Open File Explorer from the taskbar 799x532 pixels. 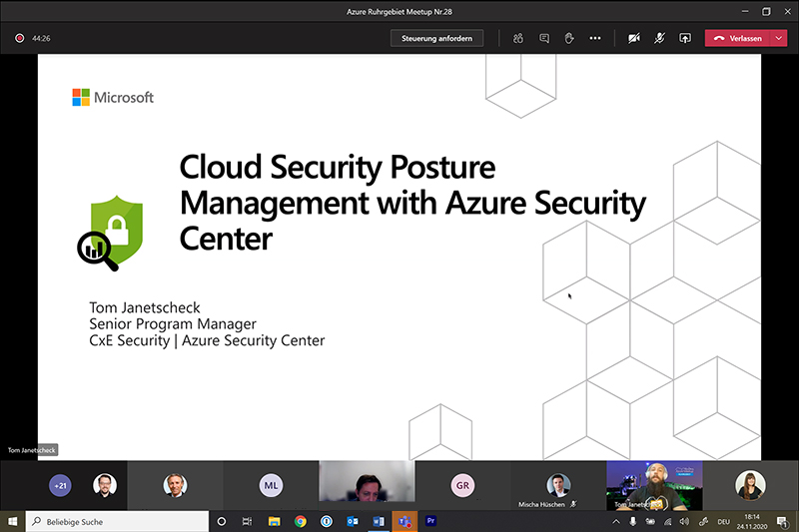[274, 521]
